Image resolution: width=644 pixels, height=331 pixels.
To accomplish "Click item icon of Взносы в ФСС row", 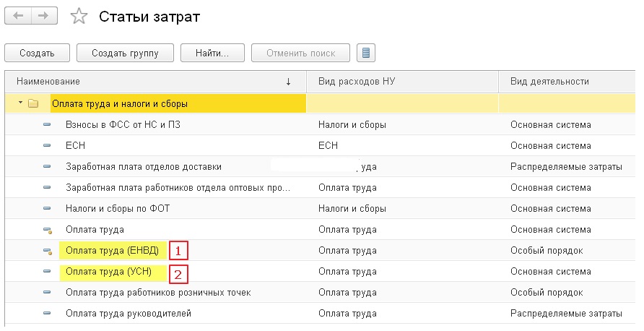I will pyautogui.click(x=47, y=124).
